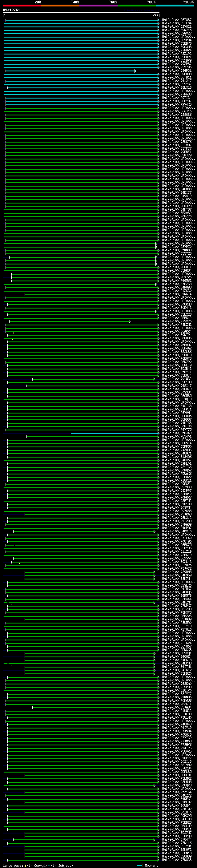197x868 pixels.
Task: Pick entry UniRef100_A3XQJ8
Action: (x=176, y=399)
